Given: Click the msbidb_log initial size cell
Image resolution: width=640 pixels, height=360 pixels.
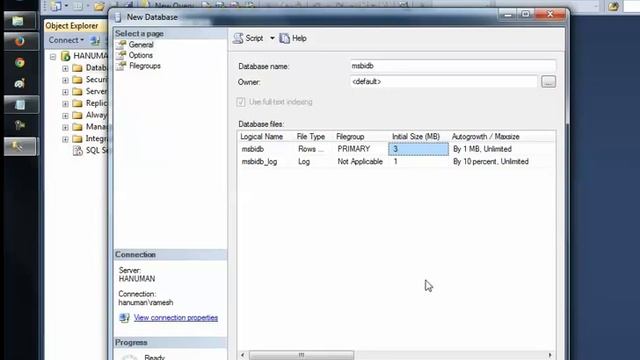Looking at the screenshot, I should tap(418, 162).
